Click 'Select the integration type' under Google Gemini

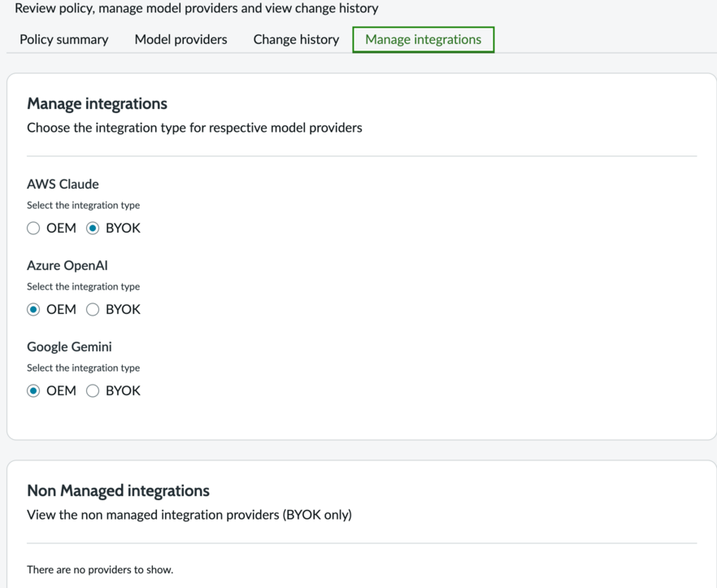tap(83, 368)
